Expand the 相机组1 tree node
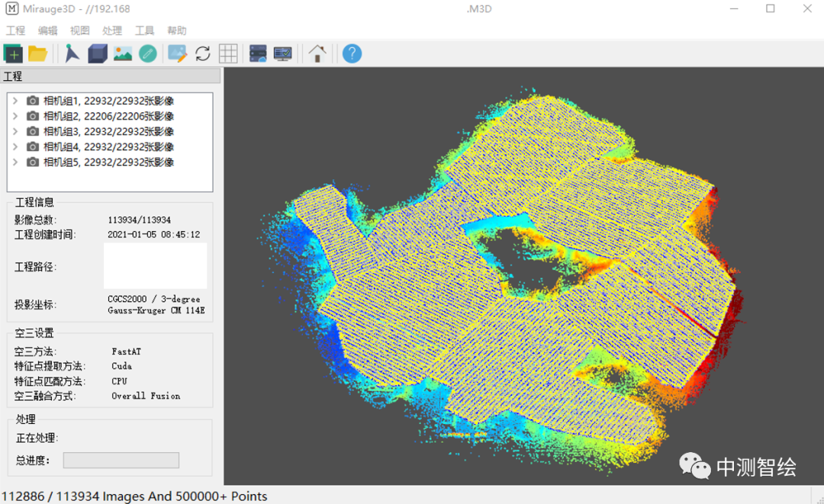The image size is (824, 504). [15, 101]
